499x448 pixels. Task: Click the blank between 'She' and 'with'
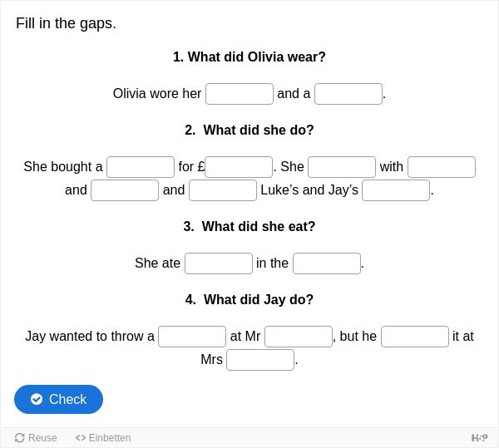[x=342, y=167]
